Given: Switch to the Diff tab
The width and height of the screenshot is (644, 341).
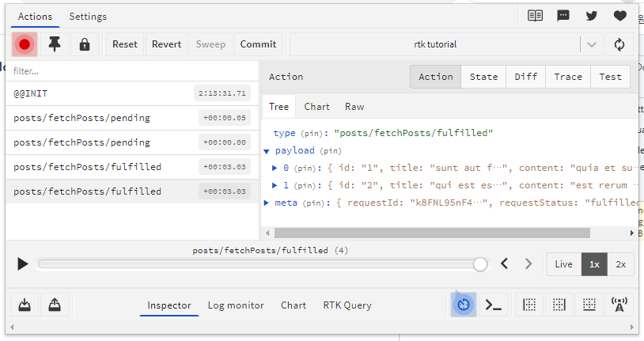Looking at the screenshot, I should (x=526, y=77).
